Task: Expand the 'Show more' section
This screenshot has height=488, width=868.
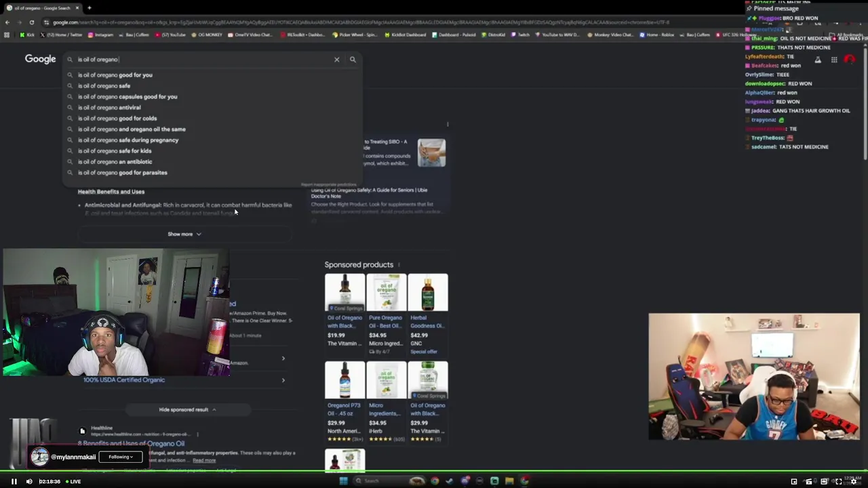Action: pos(184,234)
